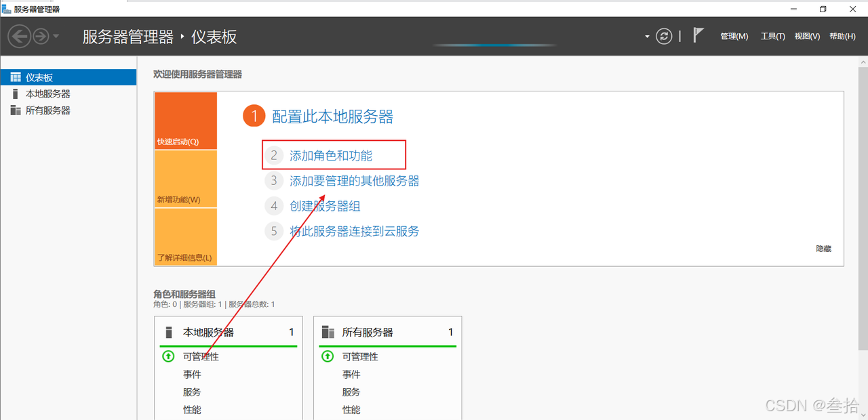Click 服务 in 本地服务器 tile
Image resolution: width=868 pixels, height=420 pixels.
(192, 392)
